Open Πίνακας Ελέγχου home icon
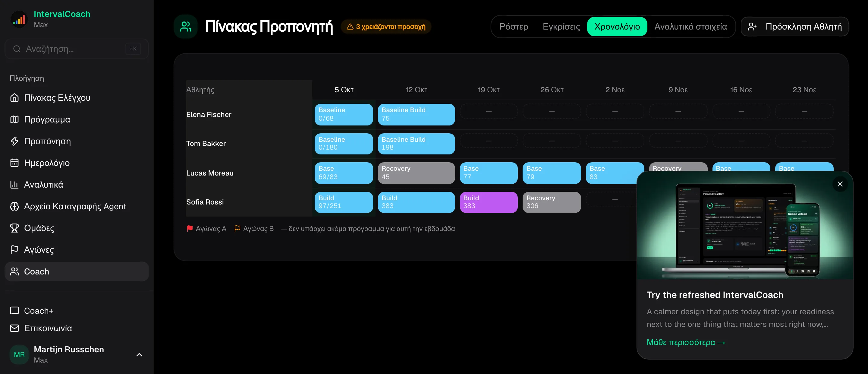Screen dimensions: 868x374 pyautogui.click(x=14, y=97)
